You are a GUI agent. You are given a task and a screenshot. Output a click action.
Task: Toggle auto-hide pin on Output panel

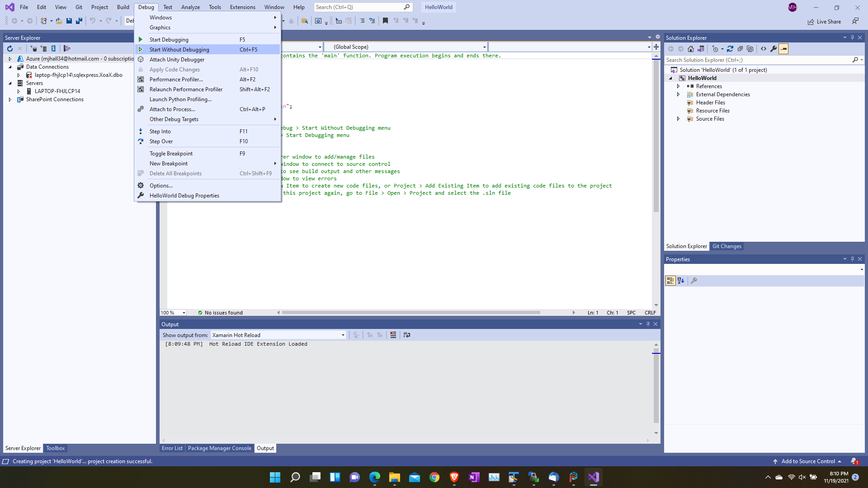click(x=648, y=324)
